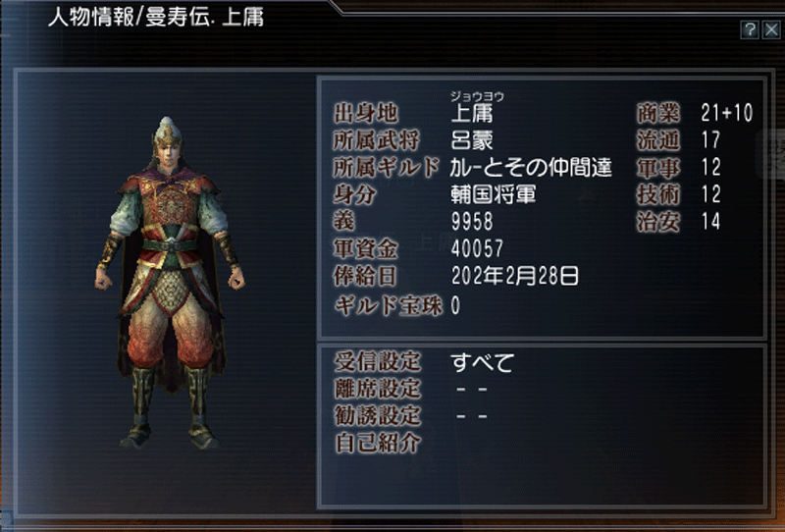Click the 身分 rank 輔国将軍
This screenshot has width=785, height=532.
[x=494, y=194]
